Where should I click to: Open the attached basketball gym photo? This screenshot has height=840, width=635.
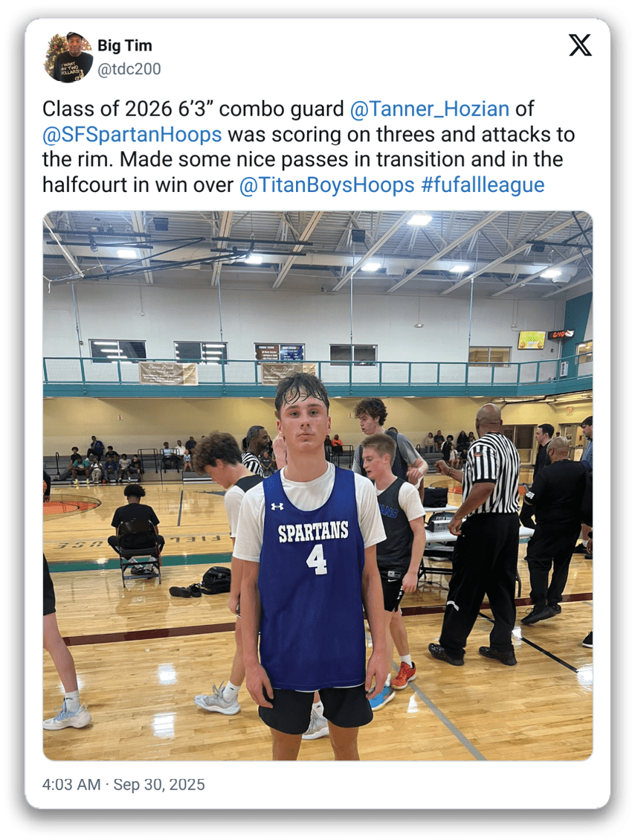(x=317, y=485)
